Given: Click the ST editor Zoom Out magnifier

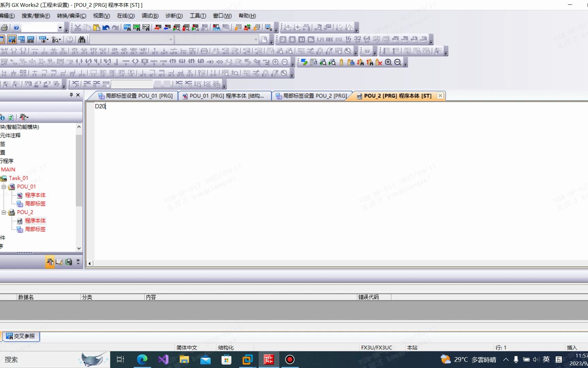Looking at the screenshot, I should click(397, 62).
